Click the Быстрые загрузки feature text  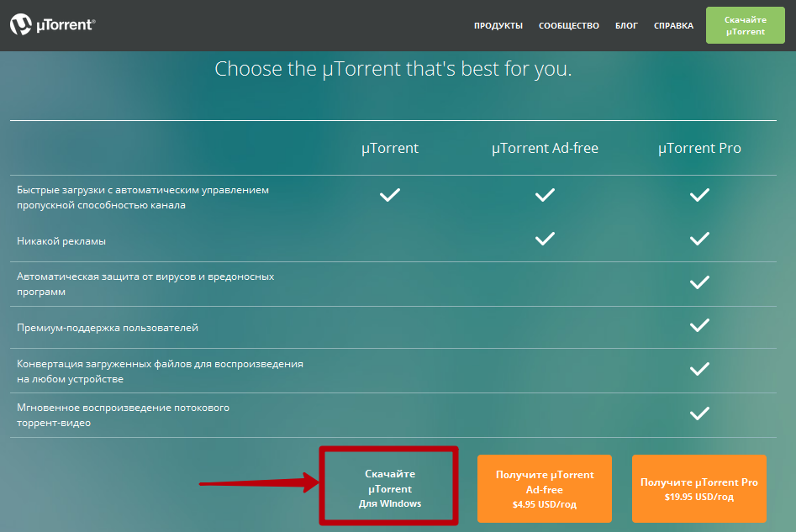[x=143, y=198]
